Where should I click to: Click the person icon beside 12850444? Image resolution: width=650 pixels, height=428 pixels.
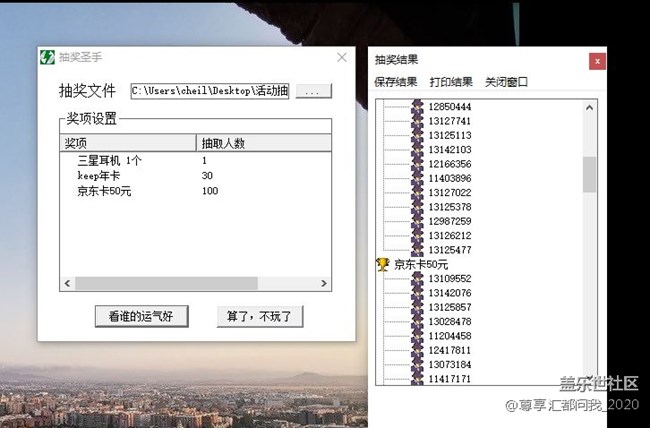coord(417,107)
